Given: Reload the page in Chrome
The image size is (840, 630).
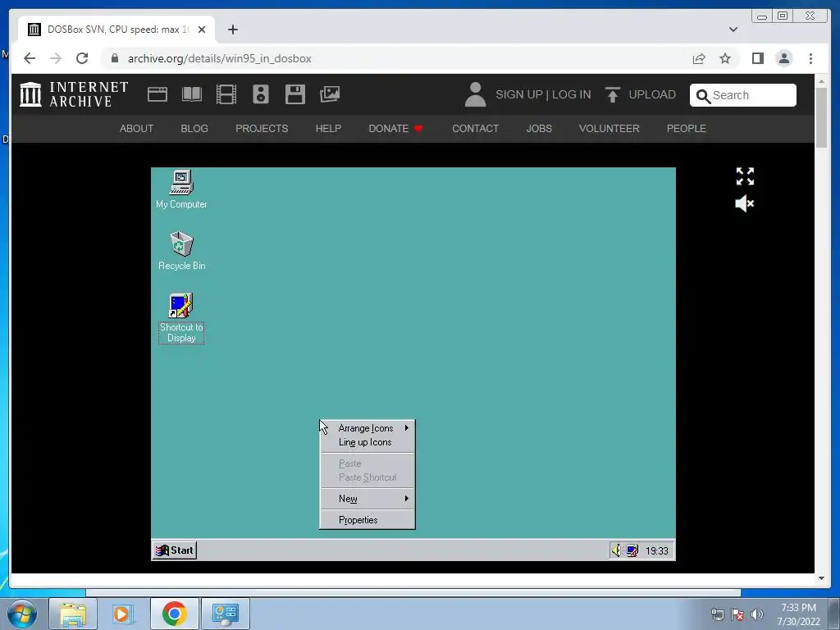Looking at the screenshot, I should click(x=82, y=58).
